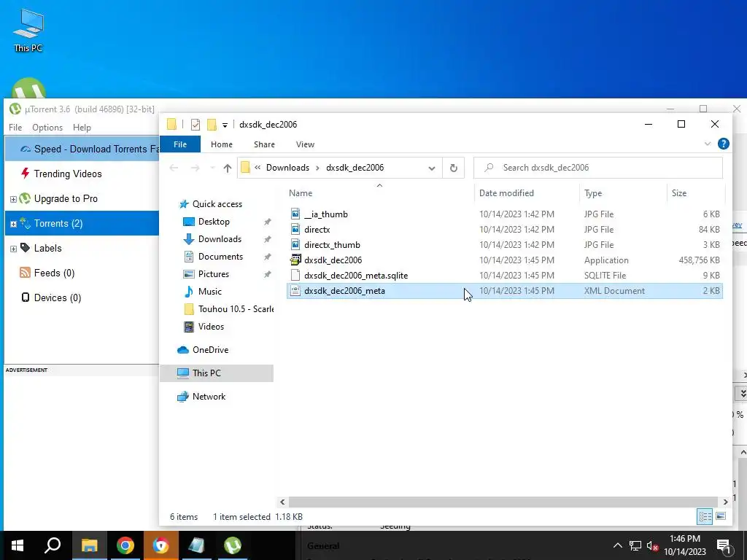This screenshot has height=560, width=747.
Task: Open the Touhou 10.5 folder in navigation pane
Action: pos(228,309)
